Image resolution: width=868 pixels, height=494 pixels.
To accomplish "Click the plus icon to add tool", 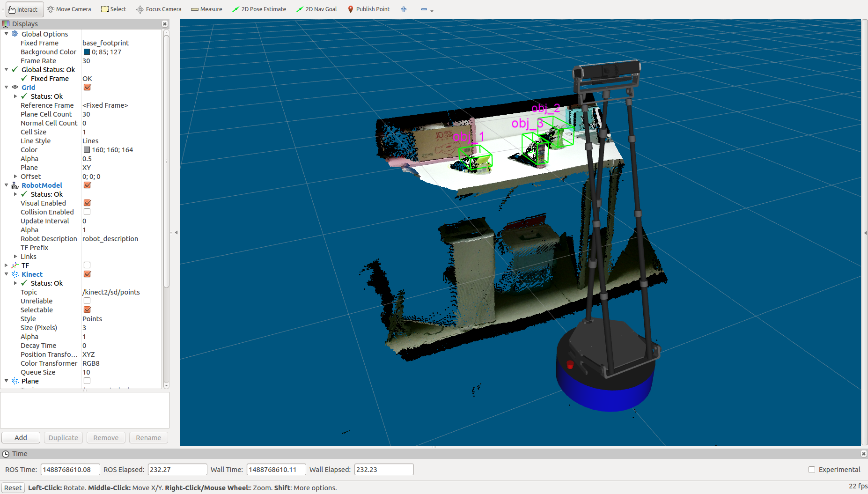I will (x=404, y=9).
